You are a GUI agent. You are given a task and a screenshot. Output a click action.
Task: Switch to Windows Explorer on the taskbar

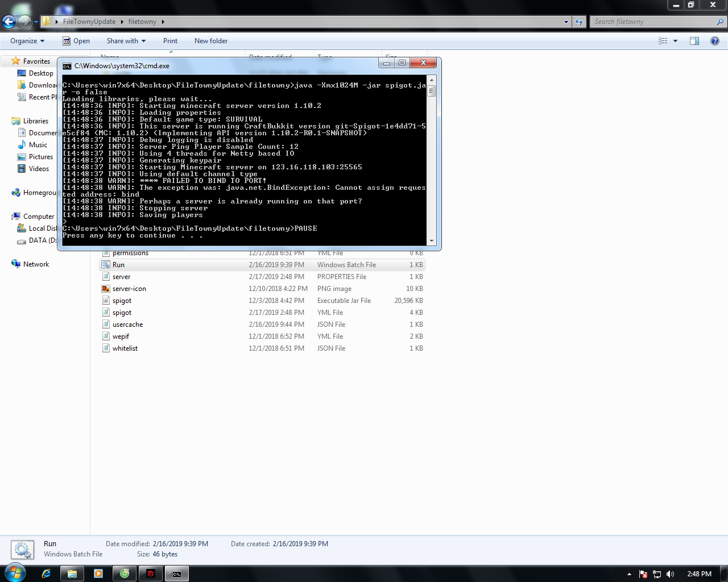72,574
